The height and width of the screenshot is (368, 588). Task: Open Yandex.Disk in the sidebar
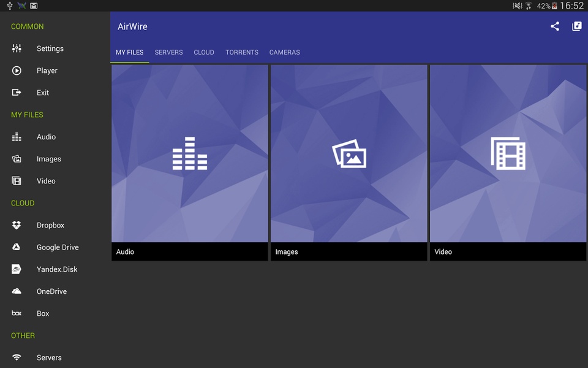point(55,269)
